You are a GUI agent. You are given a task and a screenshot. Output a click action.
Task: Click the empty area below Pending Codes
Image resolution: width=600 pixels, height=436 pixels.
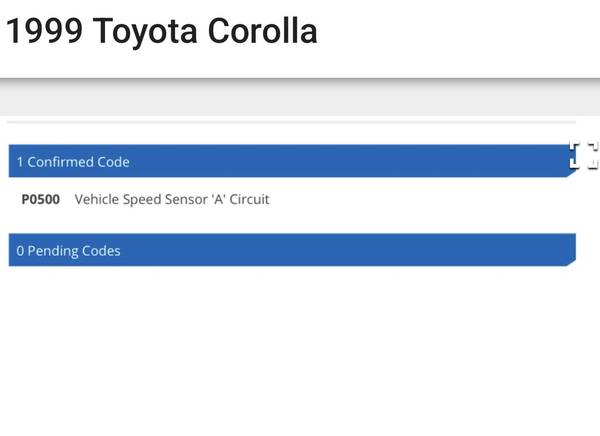[300, 350]
